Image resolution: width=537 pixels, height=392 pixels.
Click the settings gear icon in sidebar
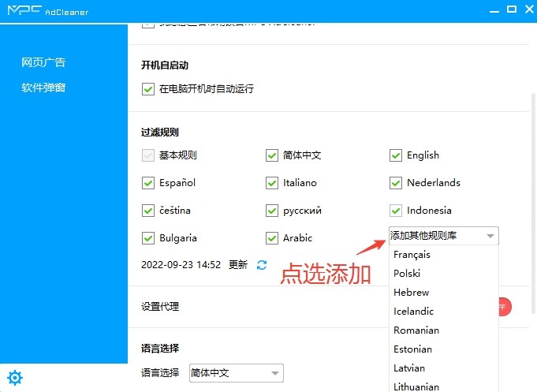15,378
